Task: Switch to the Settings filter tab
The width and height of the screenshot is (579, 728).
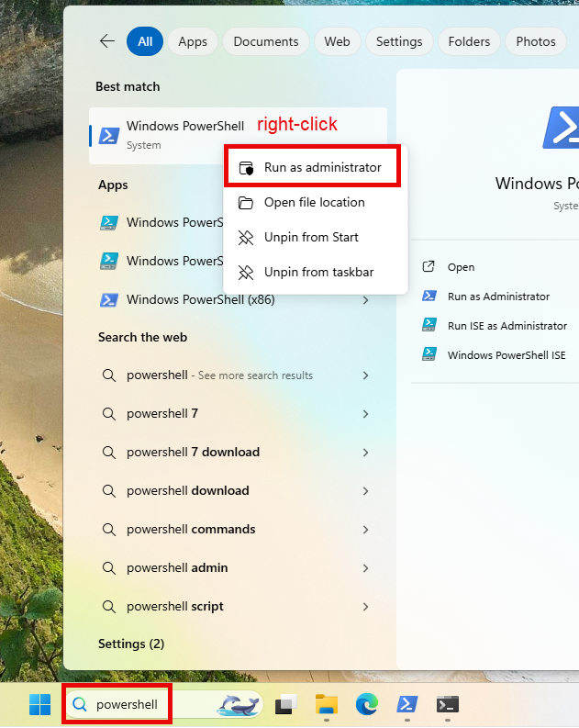Action: (x=399, y=41)
